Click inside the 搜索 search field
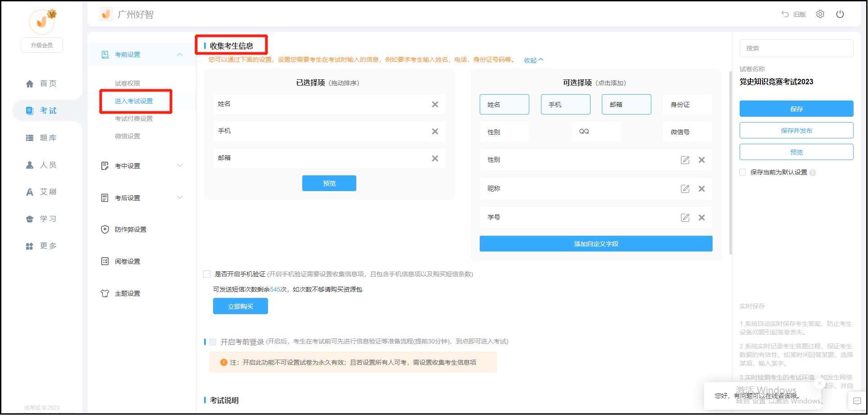Screen dimensions: 868x416 tap(796, 48)
